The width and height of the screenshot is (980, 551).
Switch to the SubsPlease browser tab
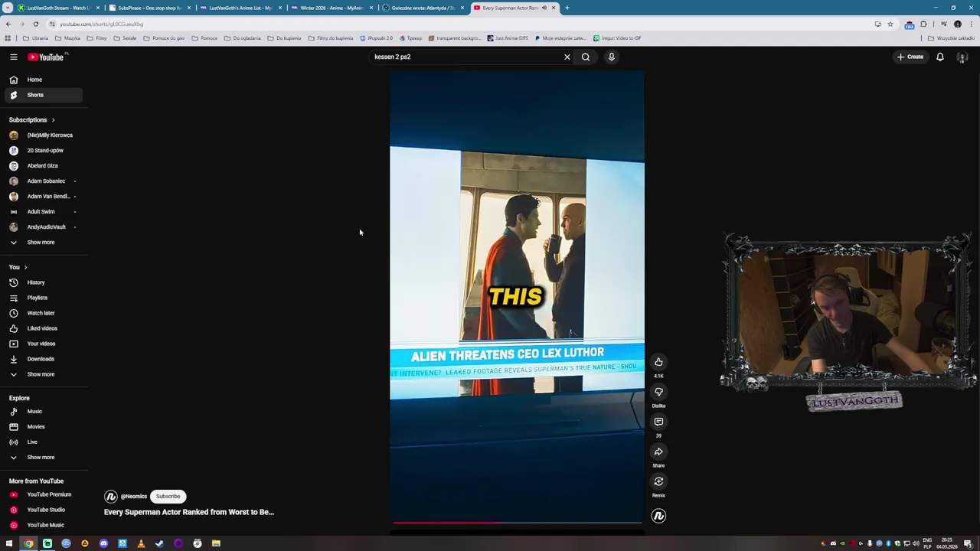(x=149, y=8)
